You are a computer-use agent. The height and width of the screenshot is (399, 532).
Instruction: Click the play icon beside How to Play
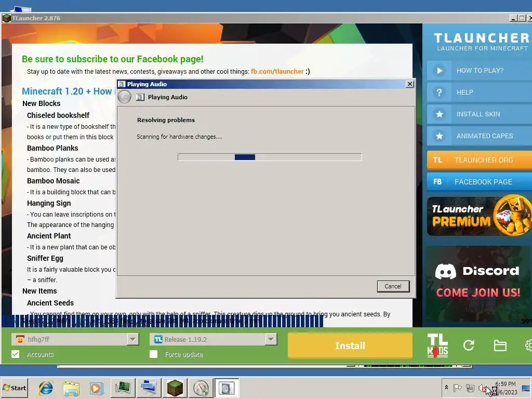440,71
